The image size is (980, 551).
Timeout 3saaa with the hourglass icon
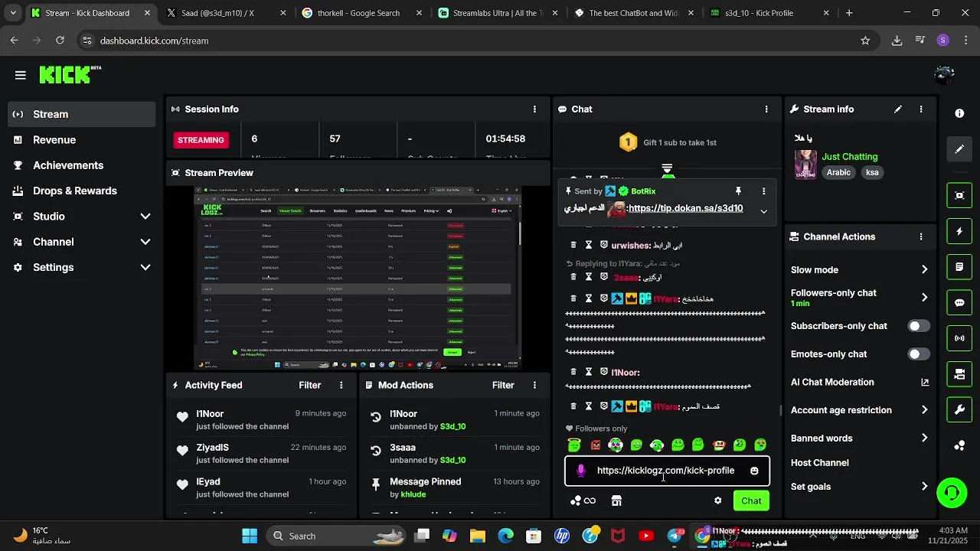[589, 277]
